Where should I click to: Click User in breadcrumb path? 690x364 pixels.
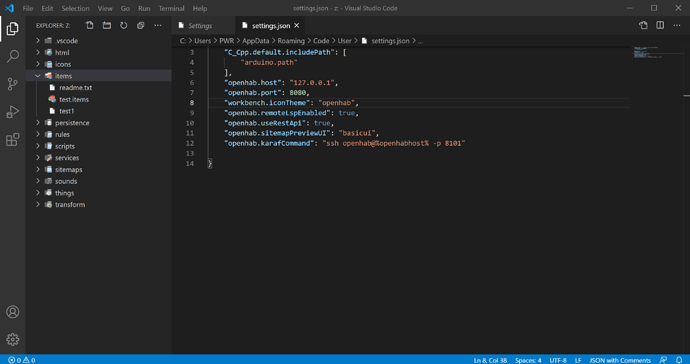tap(345, 40)
